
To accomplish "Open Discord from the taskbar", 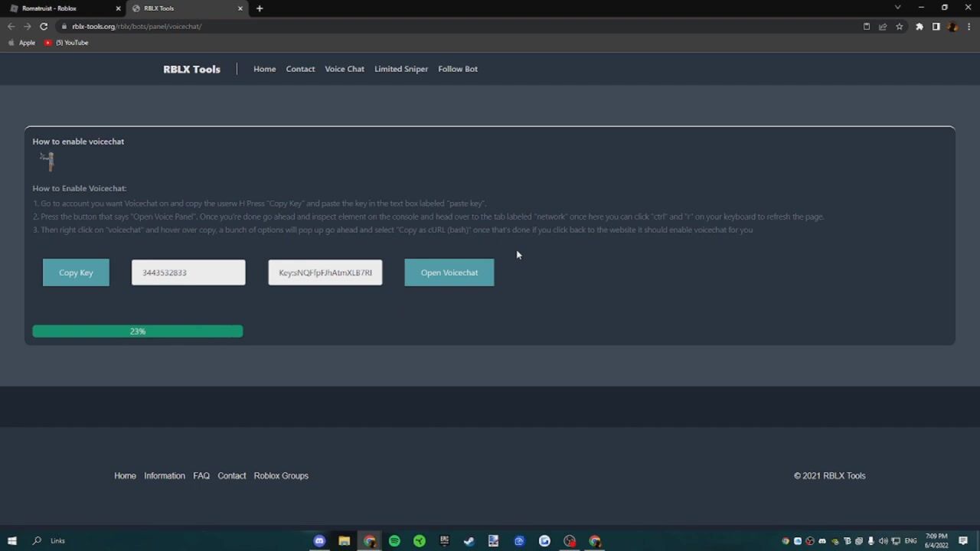I will (x=319, y=541).
